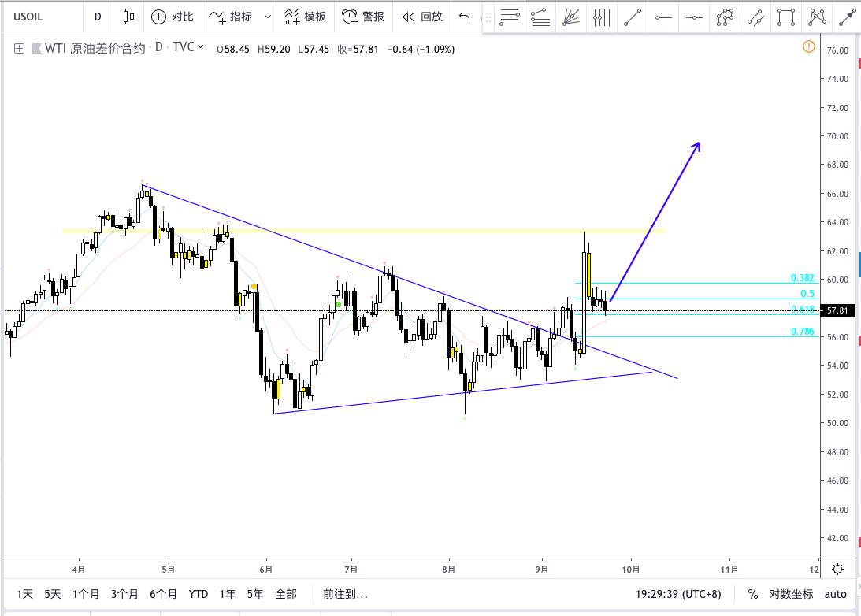Select the 5年 date range

point(255,594)
